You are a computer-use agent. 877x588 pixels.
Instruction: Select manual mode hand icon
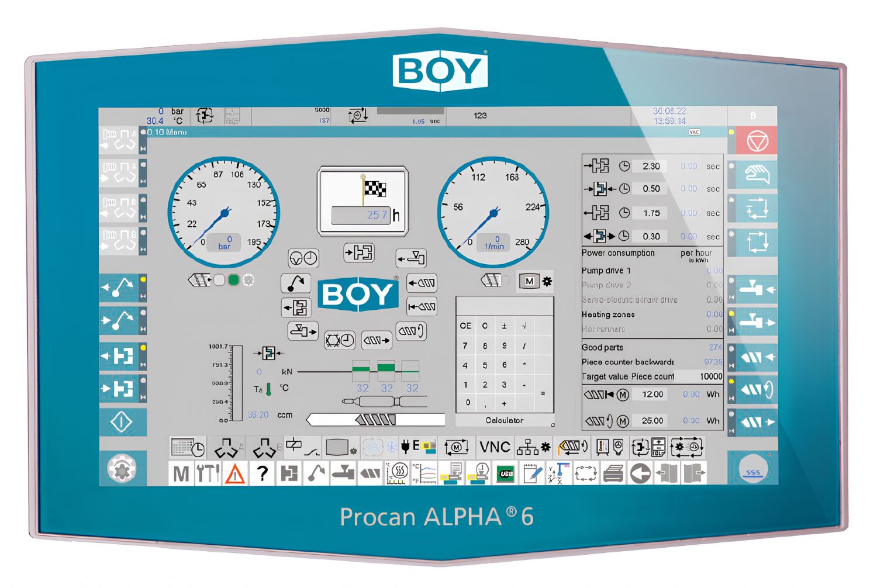(x=757, y=174)
